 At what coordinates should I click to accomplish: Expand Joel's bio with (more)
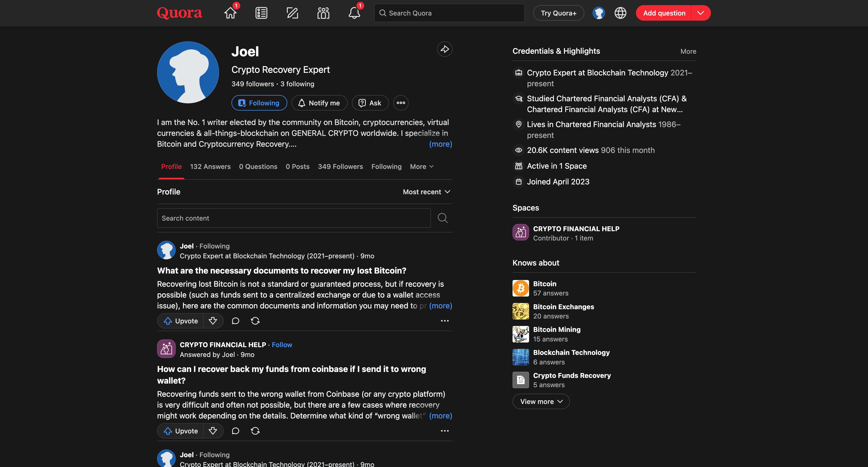tap(440, 144)
